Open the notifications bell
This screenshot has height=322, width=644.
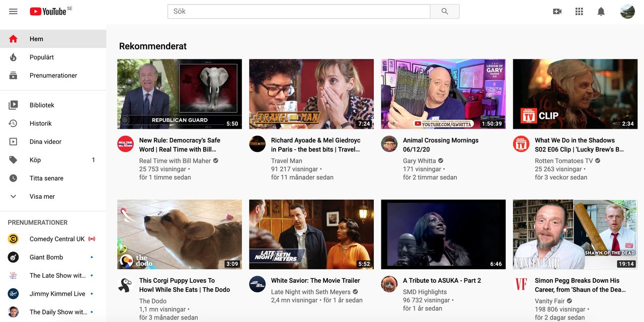point(601,11)
